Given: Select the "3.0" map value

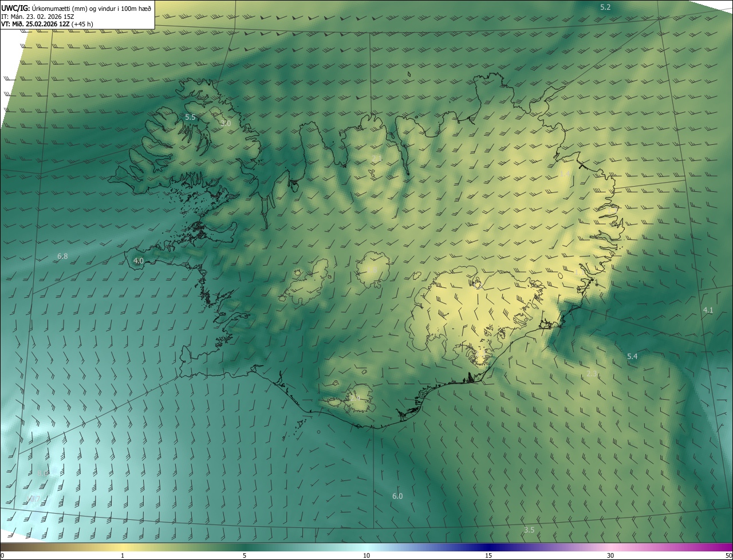Looking at the screenshot, I should coord(226,123).
